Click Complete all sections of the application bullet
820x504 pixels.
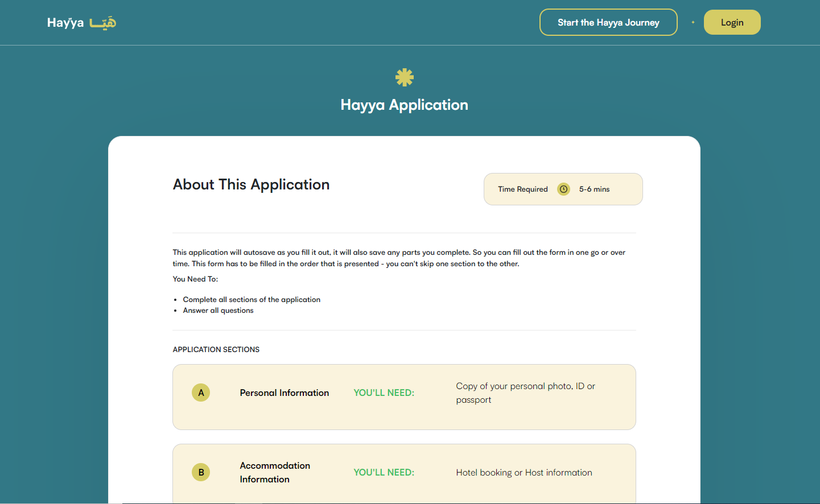pos(252,299)
